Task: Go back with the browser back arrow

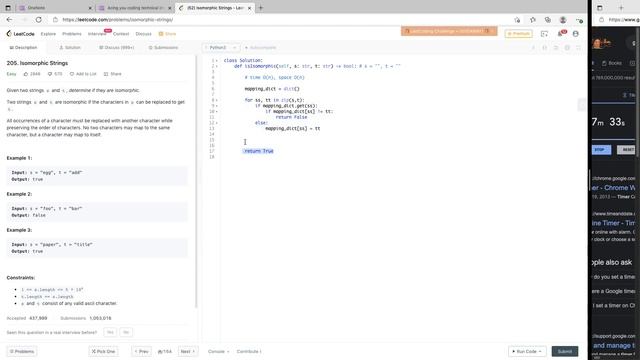Action: pos(9,20)
